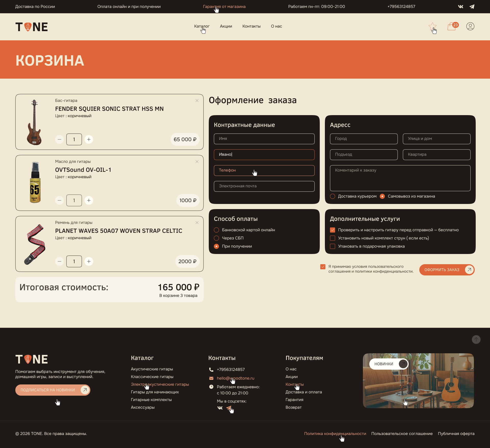This screenshot has width=490, height=448.
Task: Focus the Город address field
Action: 364,139
